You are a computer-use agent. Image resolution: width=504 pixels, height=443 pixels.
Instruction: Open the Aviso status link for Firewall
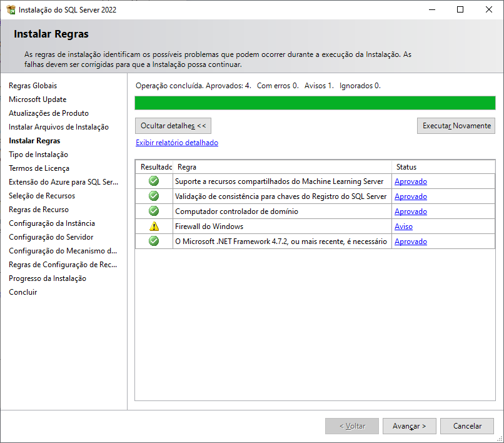click(403, 227)
